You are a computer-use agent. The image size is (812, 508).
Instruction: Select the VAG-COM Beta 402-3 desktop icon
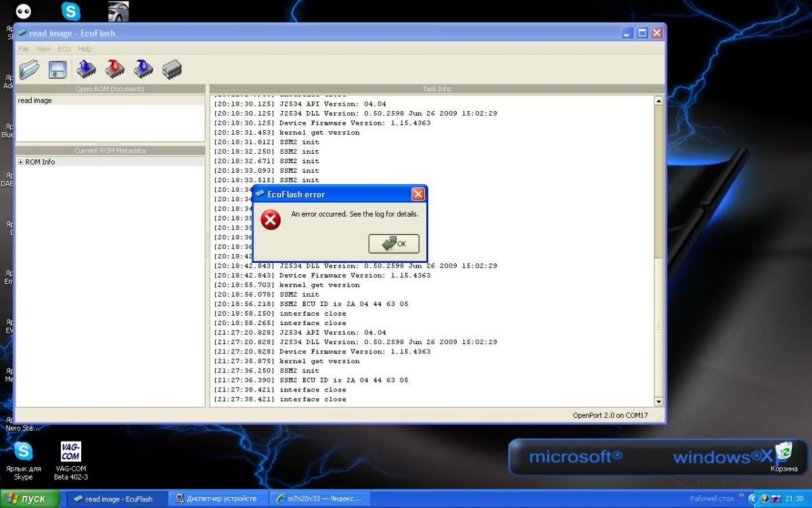click(71, 461)
